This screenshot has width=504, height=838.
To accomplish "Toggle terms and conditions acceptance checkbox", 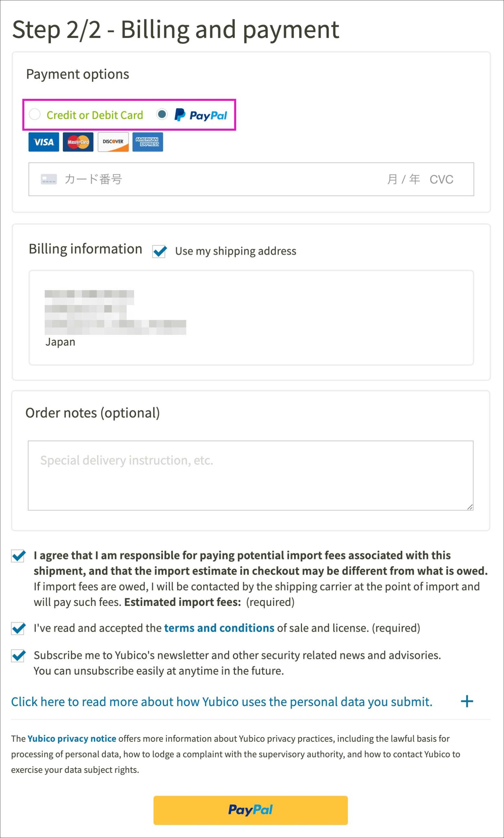I will [18, 628].
